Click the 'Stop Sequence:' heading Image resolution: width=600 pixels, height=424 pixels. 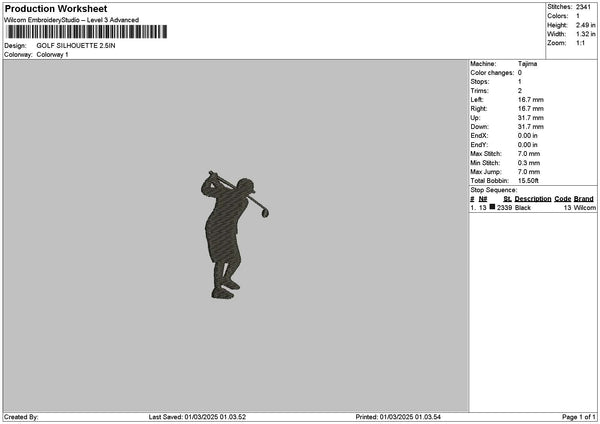[494, 190]
